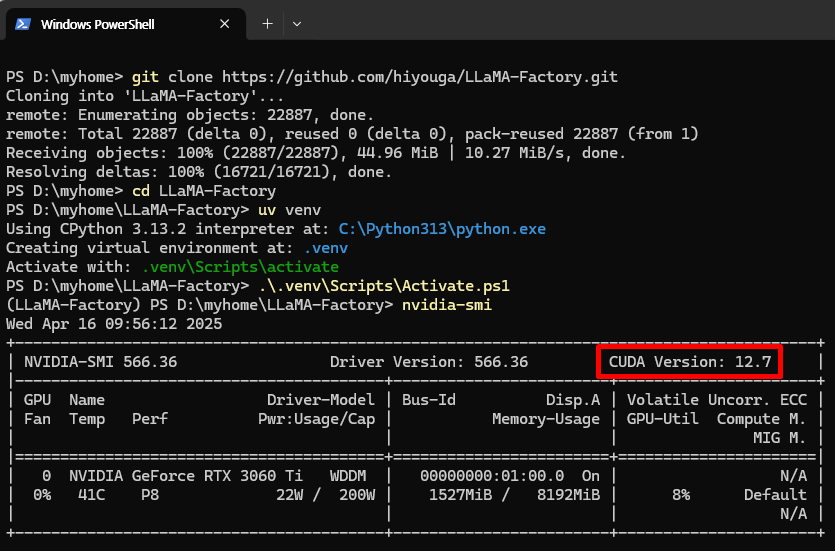Click the 'Cloning into LLaMA-Factory' line
This screenshot has height=551, width=835.
click(x=145, y=96)
